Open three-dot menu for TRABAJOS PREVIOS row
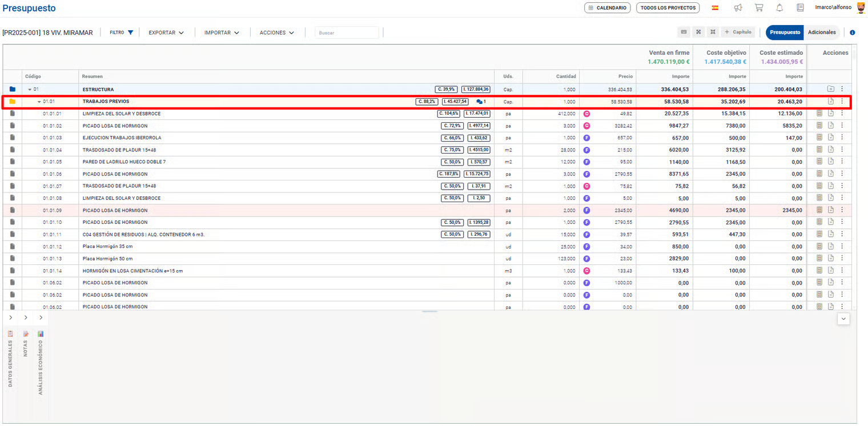This screenshot has width=868, height=426. pyautogui.click(x=842, y=102)
